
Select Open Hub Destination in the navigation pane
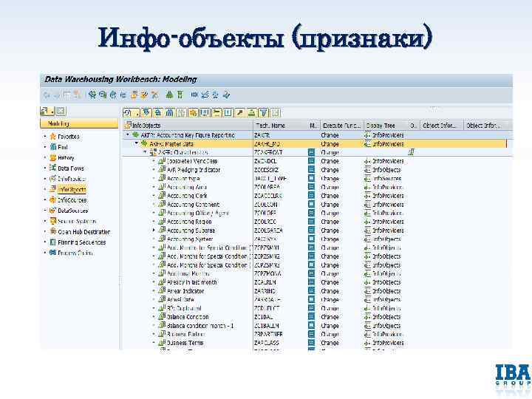point(83,232)
